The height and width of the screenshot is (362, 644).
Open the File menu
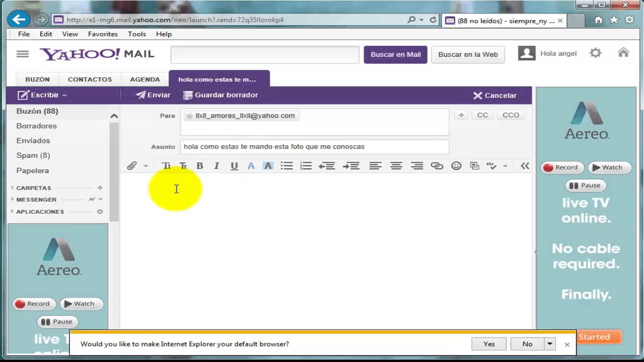click(24, 34)
